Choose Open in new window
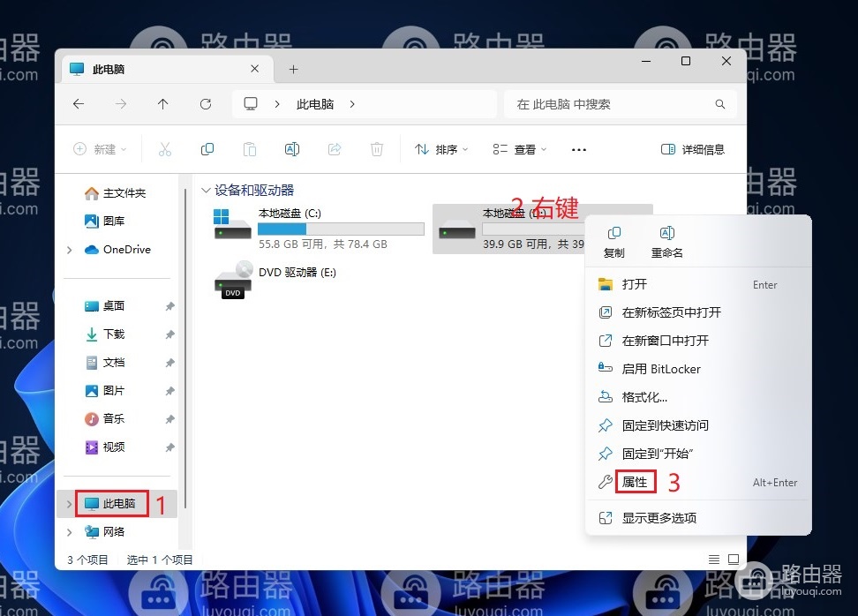The image size is (858, 616). pyautogui.click(x=698, y=341)
